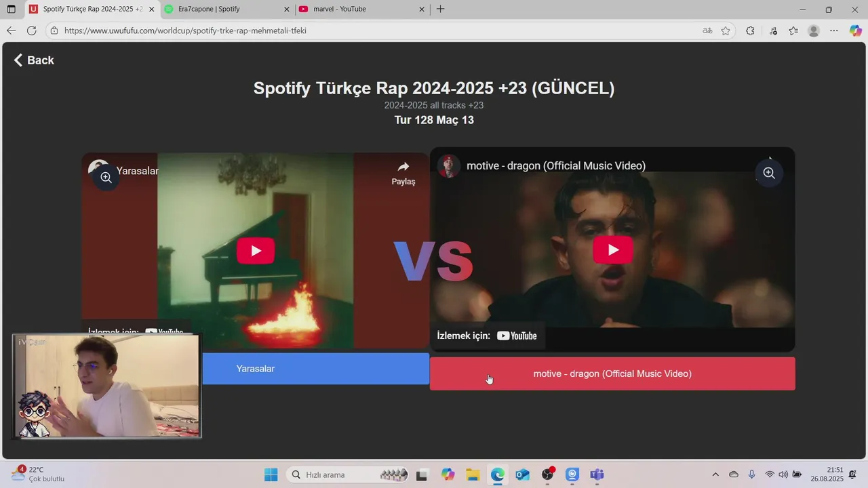Screen dimensions: 868x488
Task: Open the notifications bell icon
Action: point(853,474)
